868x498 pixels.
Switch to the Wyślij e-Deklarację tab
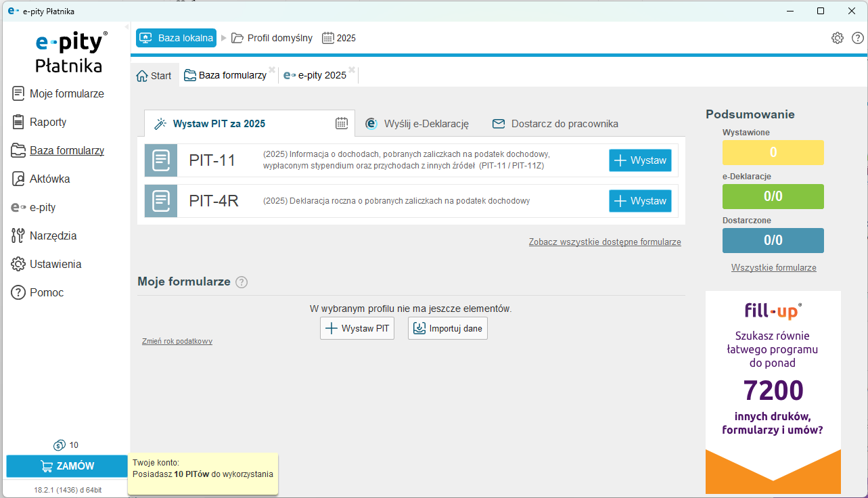pyautogui.click(x=417, y=124)
